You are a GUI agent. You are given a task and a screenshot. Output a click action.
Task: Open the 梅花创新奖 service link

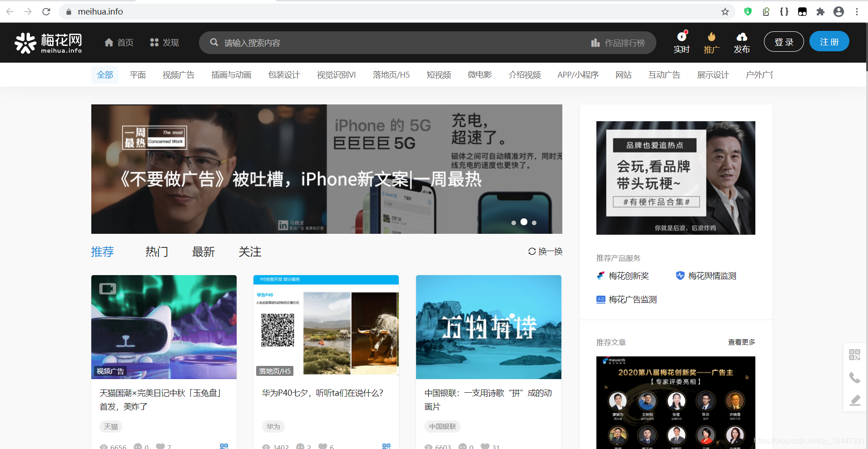pyautogui.click(x=623, y=276)
